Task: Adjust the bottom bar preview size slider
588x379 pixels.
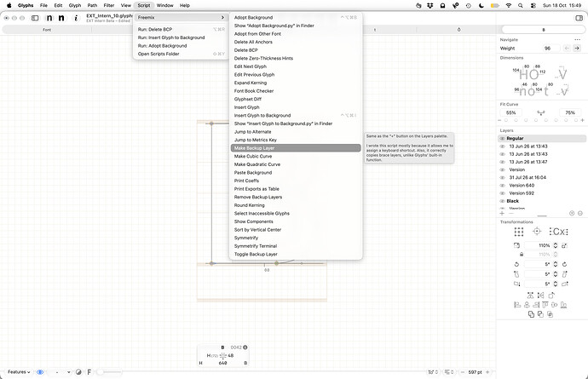Action: coord(109,372)
